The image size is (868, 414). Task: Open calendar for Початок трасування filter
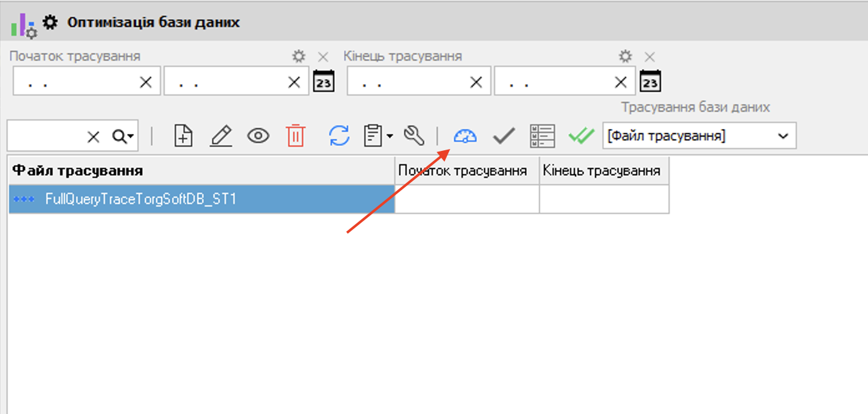click(x=324, y=82)
